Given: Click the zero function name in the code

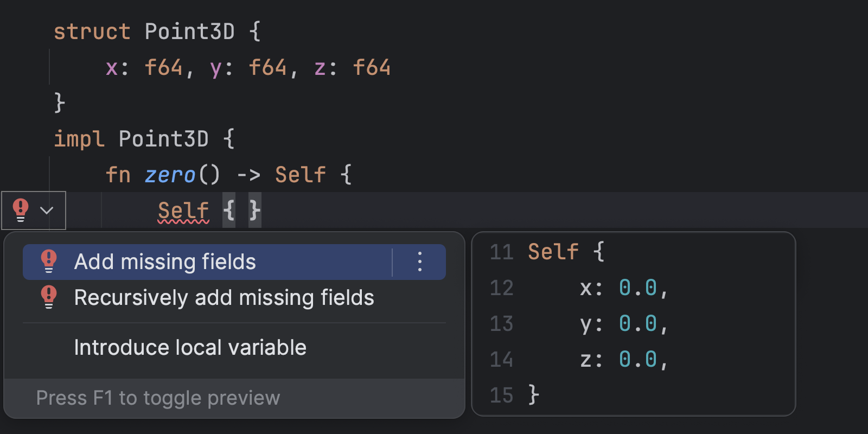Looking at the screenshot, I should tap(170, 175).
